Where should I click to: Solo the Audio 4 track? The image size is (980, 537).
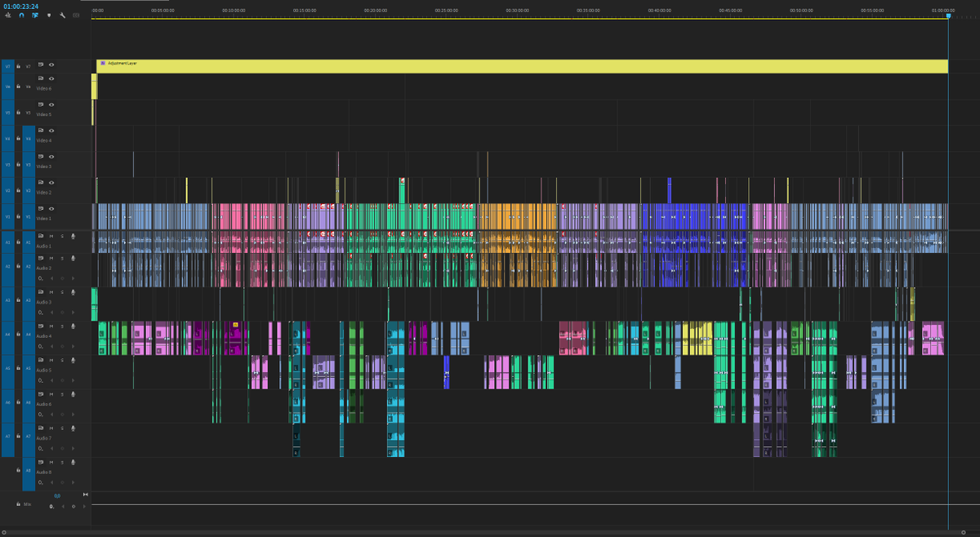(62, 326)
